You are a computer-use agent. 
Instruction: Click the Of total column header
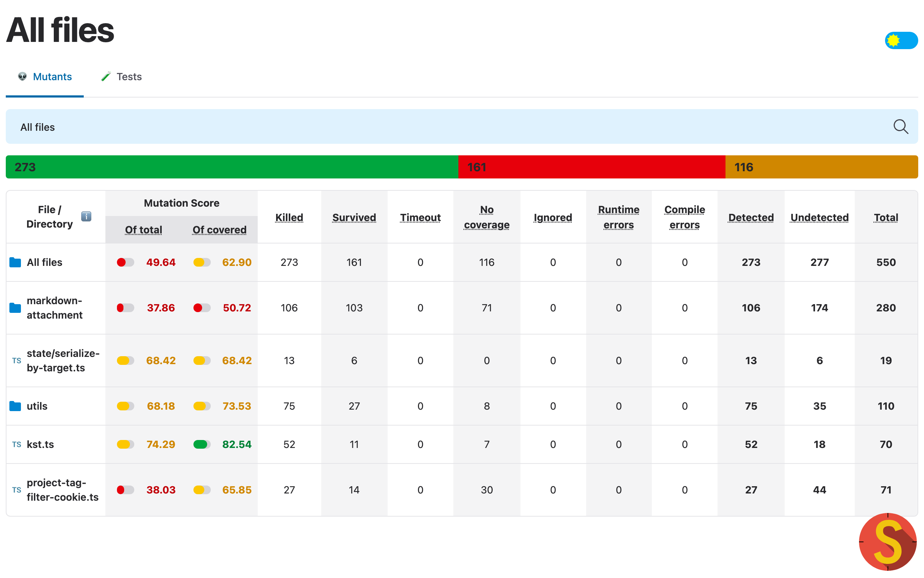pos(144,229)
